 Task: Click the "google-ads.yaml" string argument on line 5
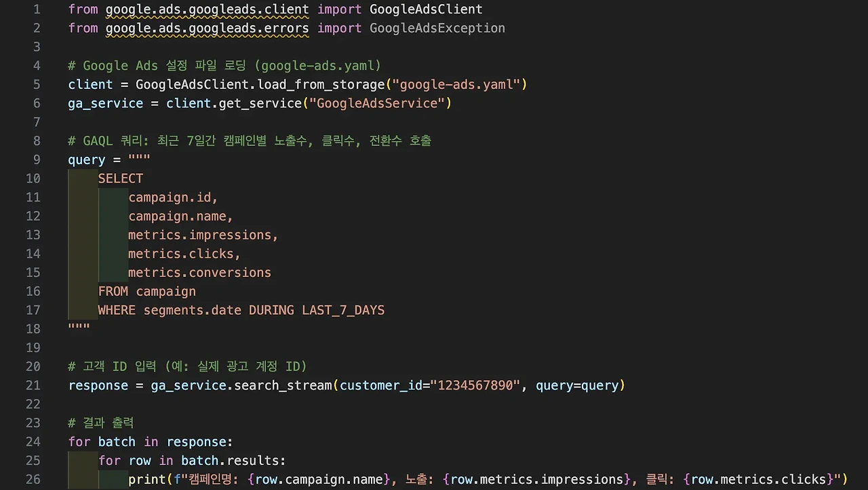456,85
